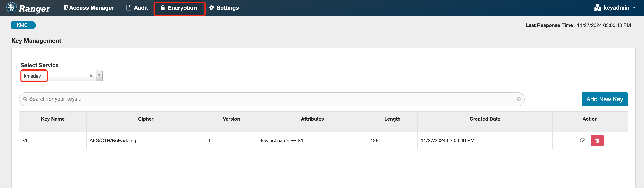This screenshot has width=644, height=188.
Task: Delete key k1 with the trash icon
Action: click(x=597, y=140)
